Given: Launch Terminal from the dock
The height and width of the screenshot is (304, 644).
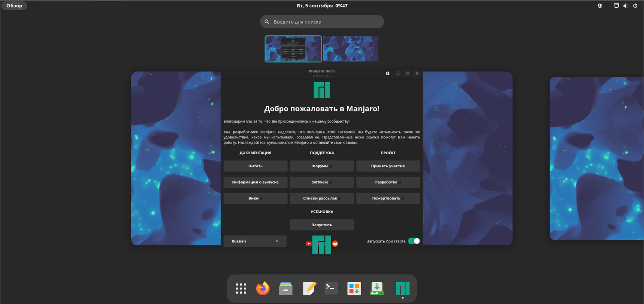Looking at the screenshot, I should 331,289.
